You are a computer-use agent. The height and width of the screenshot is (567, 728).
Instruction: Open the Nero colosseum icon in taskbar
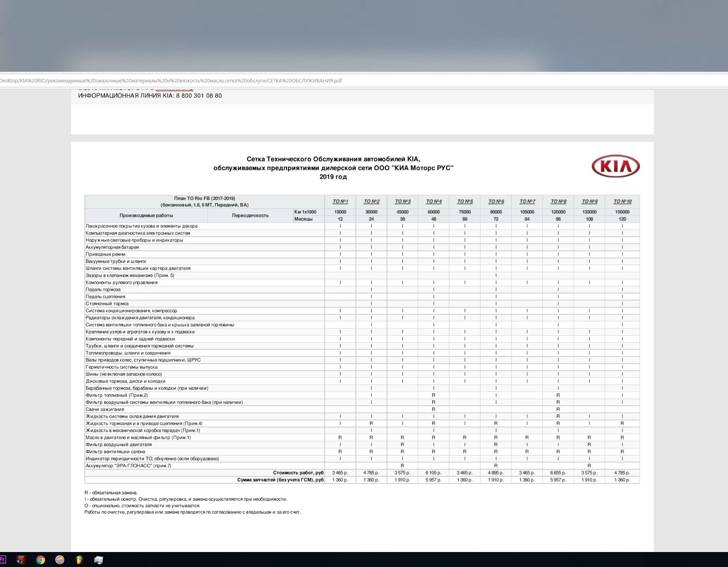click(60, 560)
